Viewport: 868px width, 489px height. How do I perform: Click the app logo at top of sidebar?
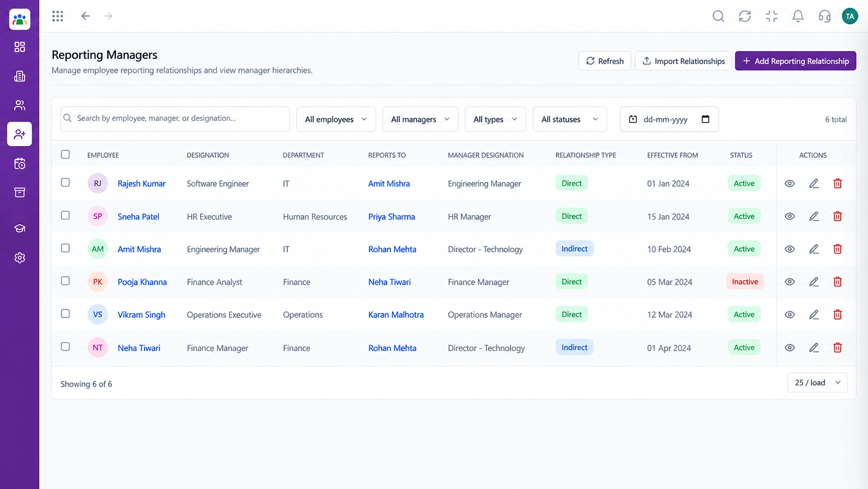pyautogui.click(x=19, y=19)
